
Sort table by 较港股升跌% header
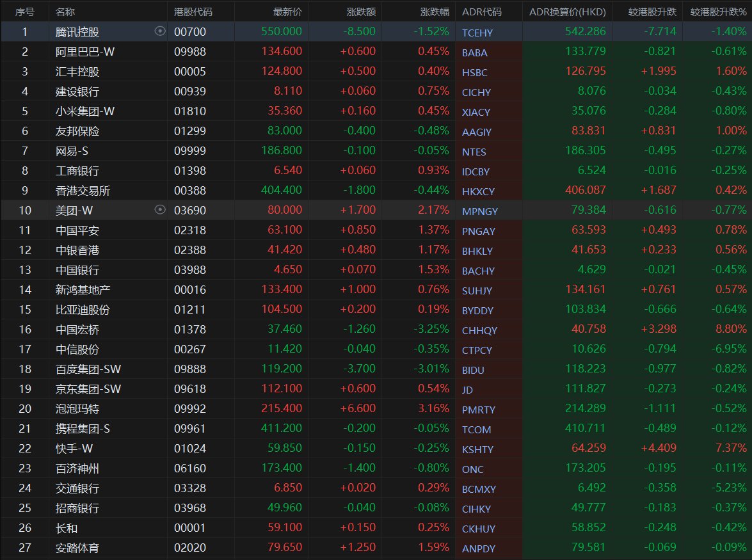point(718,12)
